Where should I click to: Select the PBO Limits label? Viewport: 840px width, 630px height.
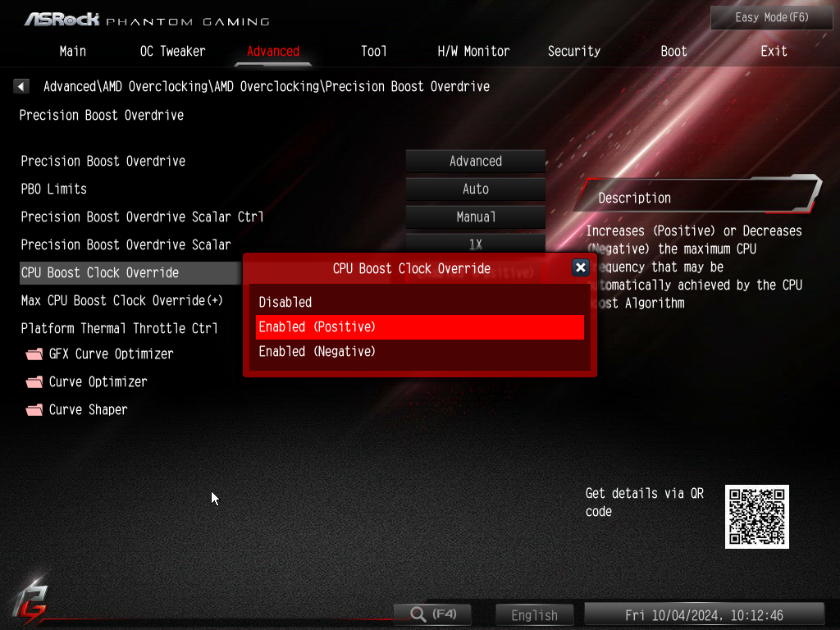(x=53, y=189)
